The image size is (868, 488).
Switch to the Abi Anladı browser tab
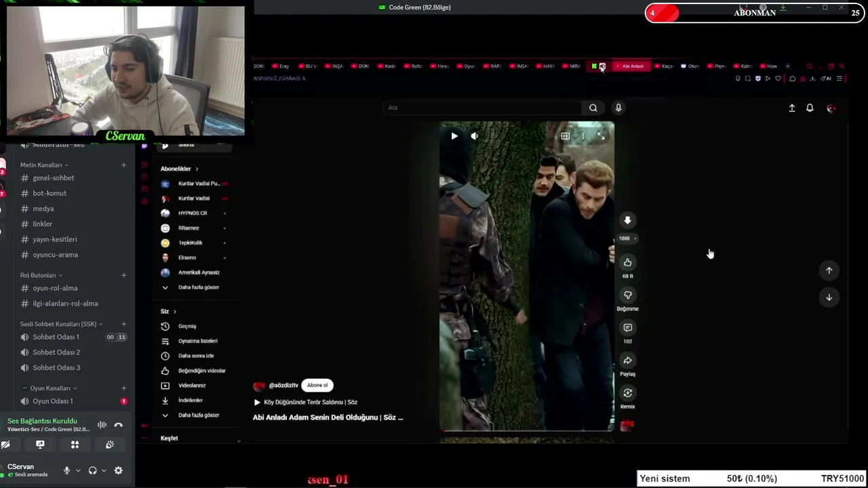click(x=631, y=66)
